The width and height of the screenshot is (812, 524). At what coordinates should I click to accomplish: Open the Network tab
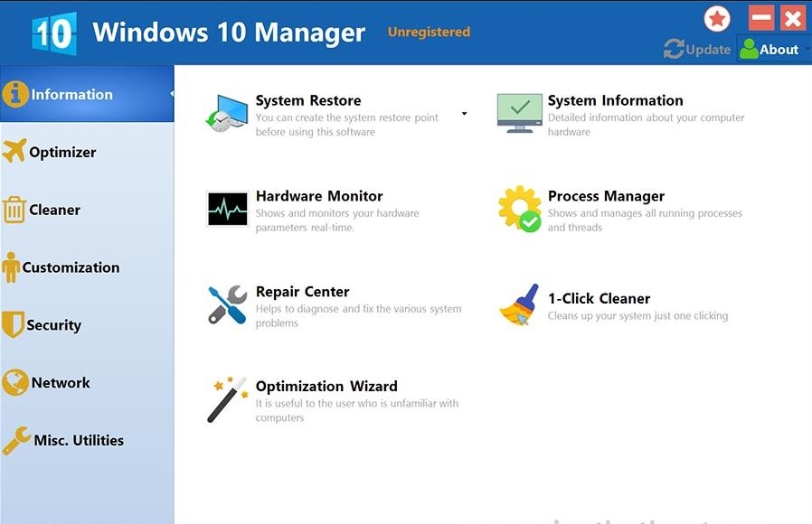click(87, 382)
